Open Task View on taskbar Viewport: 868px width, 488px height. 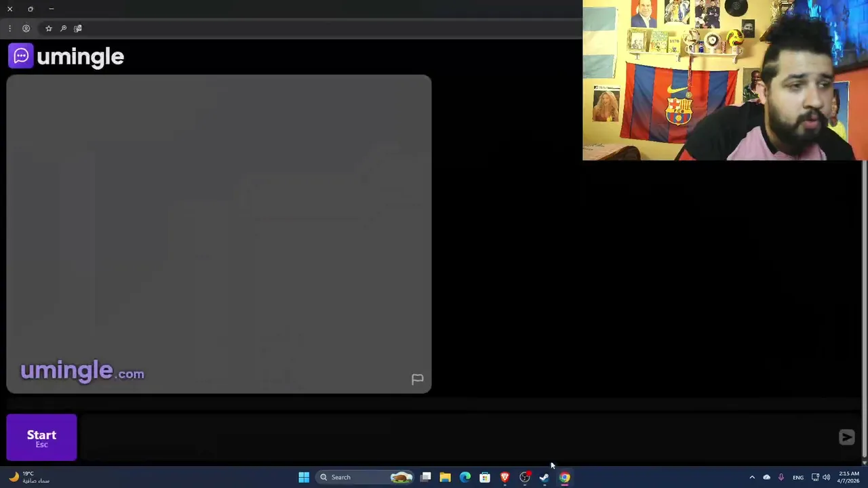(425, 477)
